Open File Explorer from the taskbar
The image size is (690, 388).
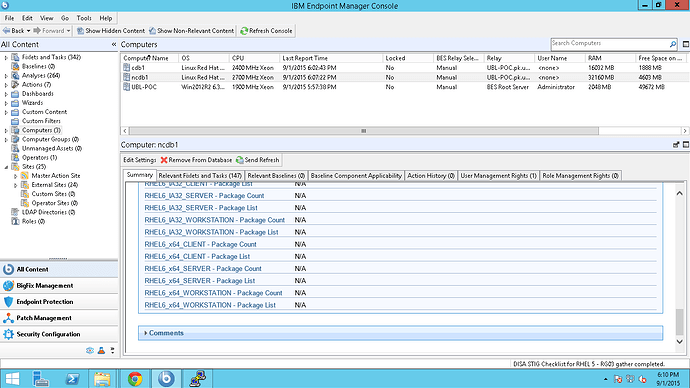(x=102, y=379)
